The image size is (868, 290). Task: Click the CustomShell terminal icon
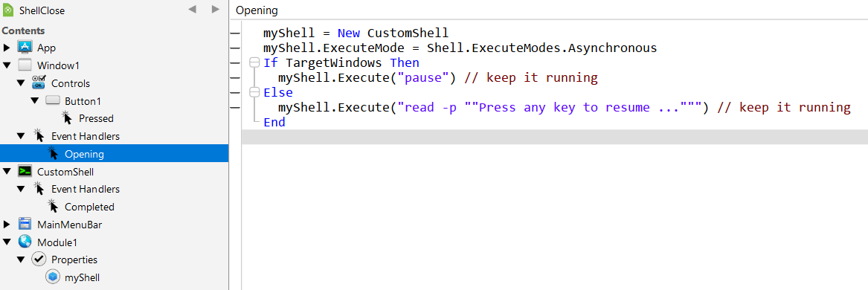(x=25, y=172)
